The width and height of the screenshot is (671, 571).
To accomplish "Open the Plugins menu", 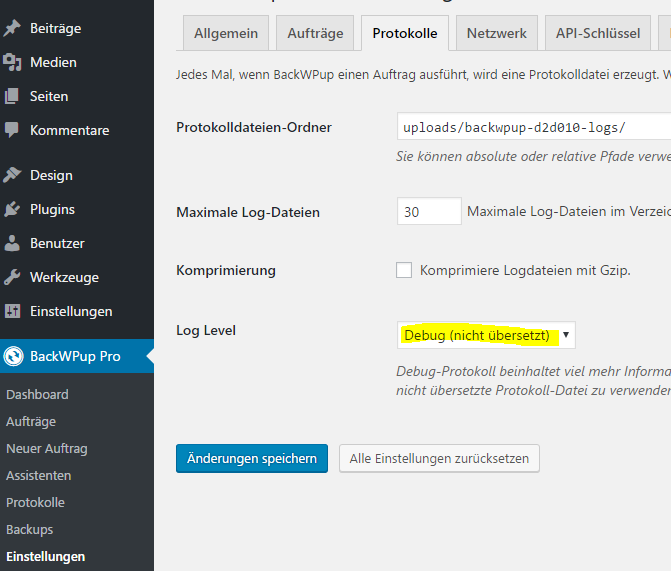I will pos(77,209).
